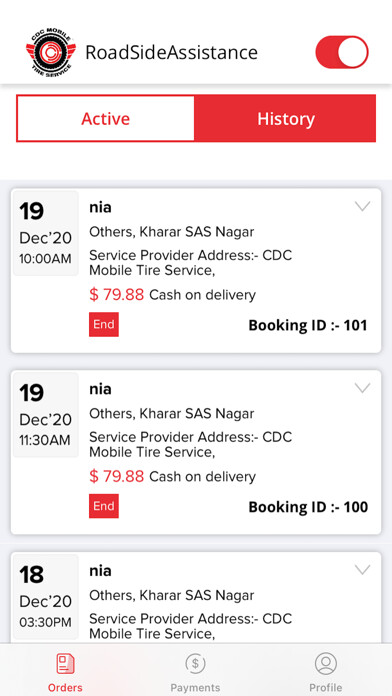Image resolution: width=392 pixels, height=696 pixels.
Task: Toggle the red availability switch
Action: 342,52
